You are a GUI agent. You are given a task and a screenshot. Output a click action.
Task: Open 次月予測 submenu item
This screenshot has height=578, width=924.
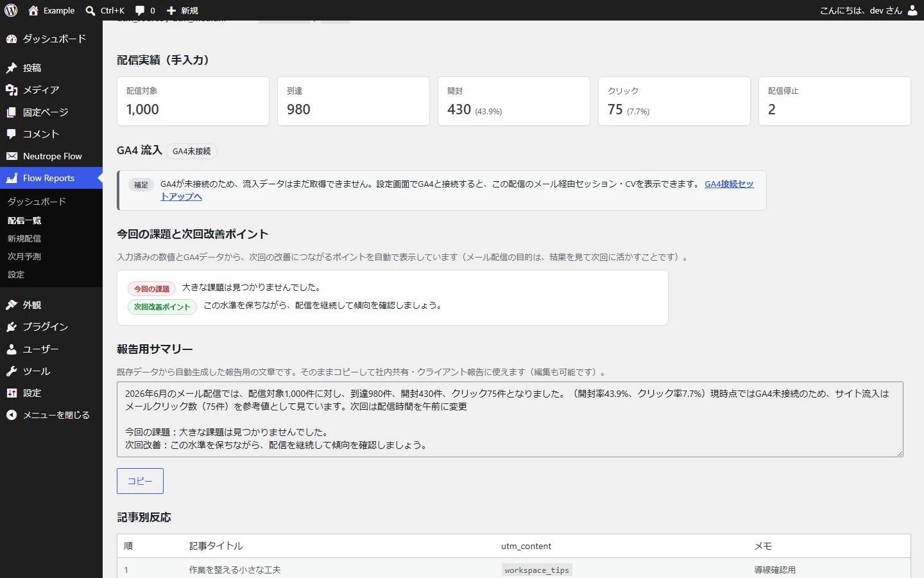click(x=24, y=256)
